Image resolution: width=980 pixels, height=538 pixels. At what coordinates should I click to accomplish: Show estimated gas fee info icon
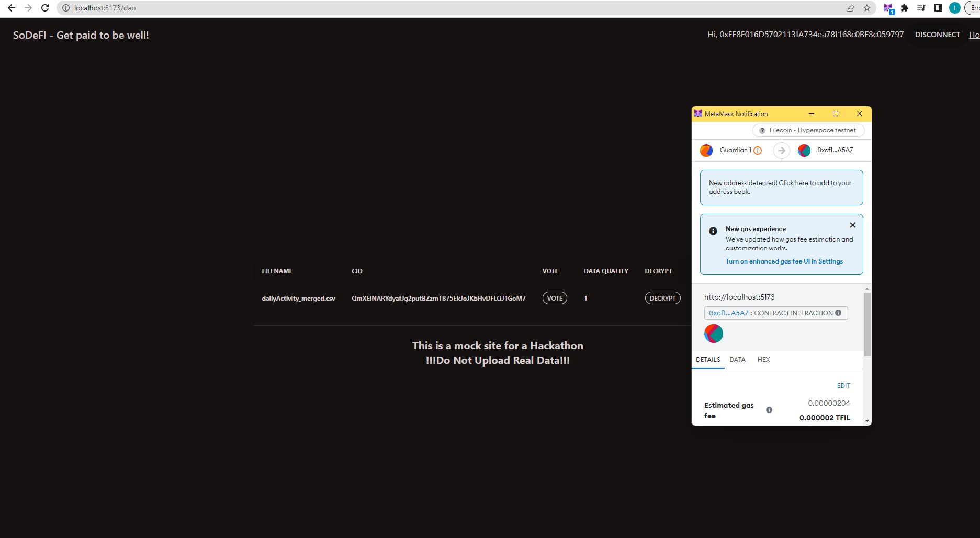click(769, 410)
